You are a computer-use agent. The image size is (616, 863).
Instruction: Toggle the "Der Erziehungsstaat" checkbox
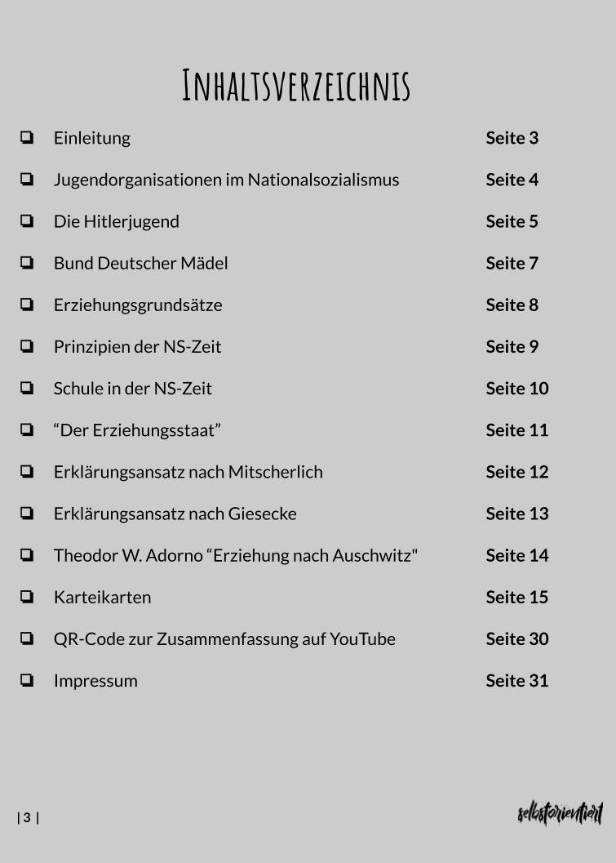(27, 429)
